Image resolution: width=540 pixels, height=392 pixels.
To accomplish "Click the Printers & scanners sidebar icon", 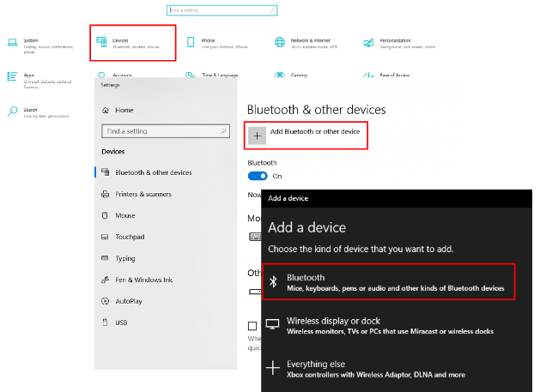I will [x=105, y=194].
